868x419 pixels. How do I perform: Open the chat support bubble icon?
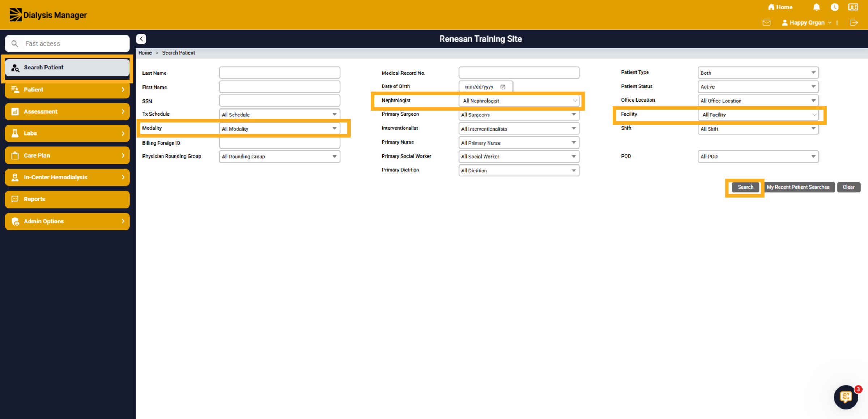846,397
